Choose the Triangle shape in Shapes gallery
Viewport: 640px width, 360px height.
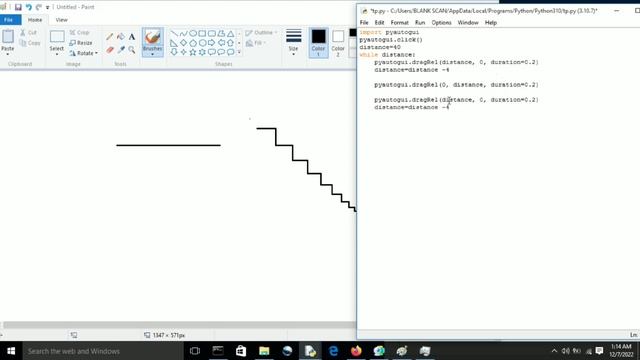pos(231,33)
